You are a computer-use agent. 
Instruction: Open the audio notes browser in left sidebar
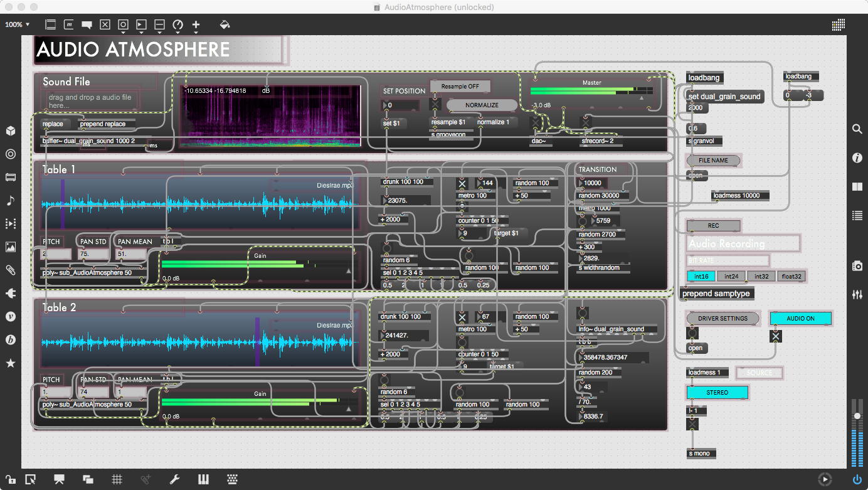(x=11, y=201)
